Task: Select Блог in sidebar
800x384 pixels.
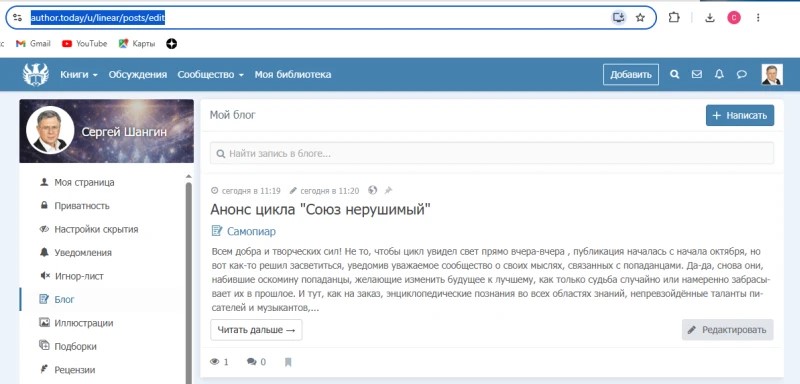Action: pyautogui.click(x=64, y=299)
